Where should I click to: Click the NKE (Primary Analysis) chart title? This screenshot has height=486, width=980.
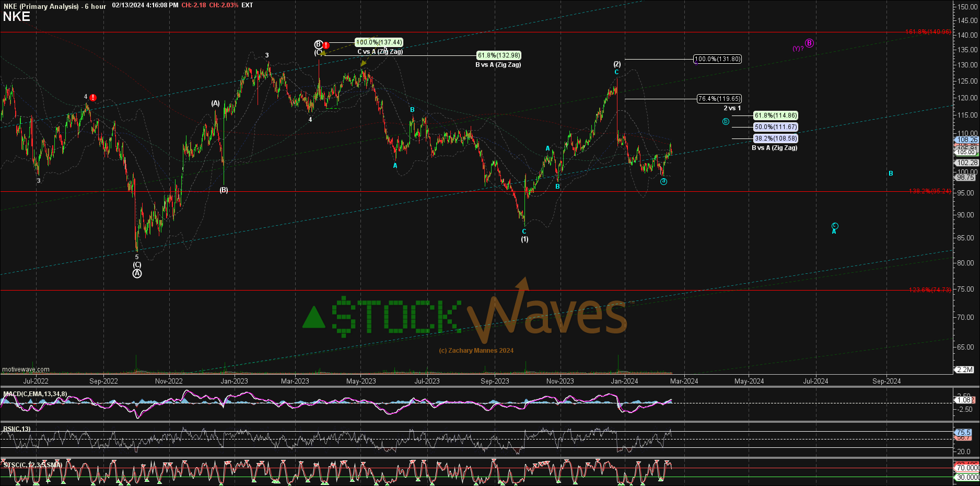[x=41, y=6]
